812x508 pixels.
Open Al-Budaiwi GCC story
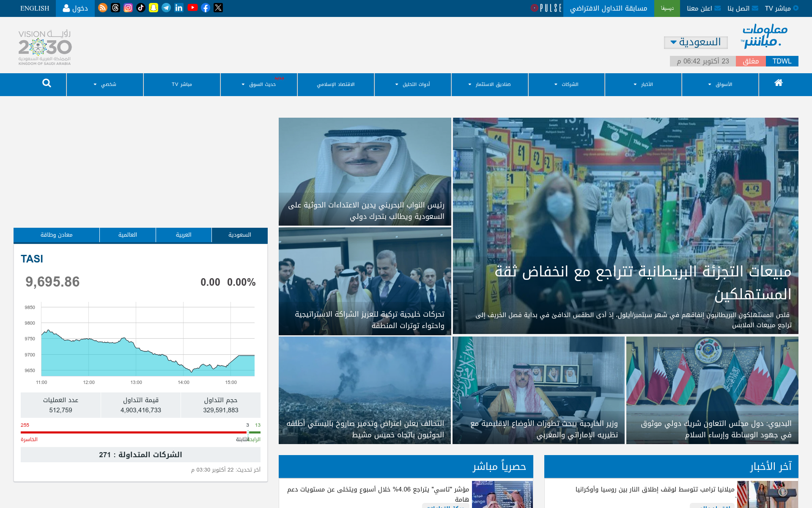pyautogui.click(x=712, y=390)
